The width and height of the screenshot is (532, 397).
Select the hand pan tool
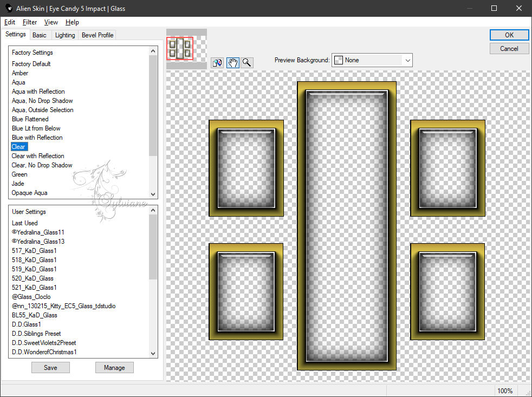(x=233, y=63)
